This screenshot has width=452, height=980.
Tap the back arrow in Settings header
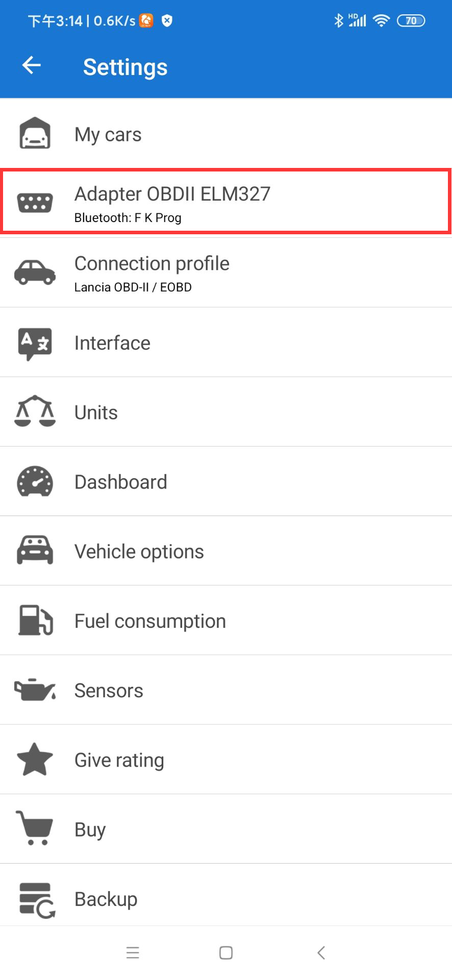point(32,65)
